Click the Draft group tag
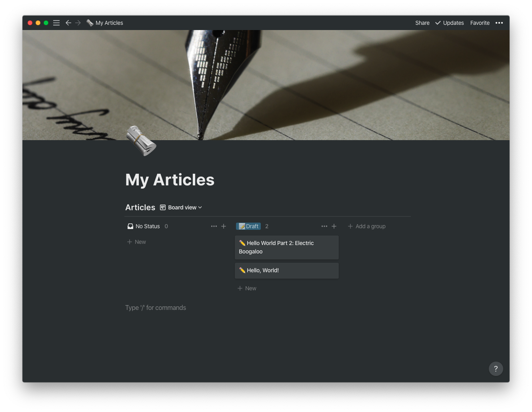Viewport: 532px width, 412px height. point(248,226)
